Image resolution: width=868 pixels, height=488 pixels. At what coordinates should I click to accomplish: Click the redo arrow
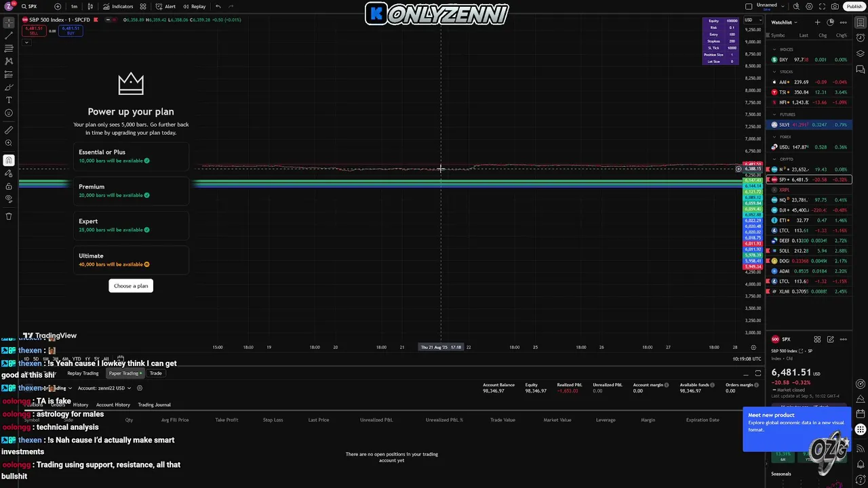231,6
